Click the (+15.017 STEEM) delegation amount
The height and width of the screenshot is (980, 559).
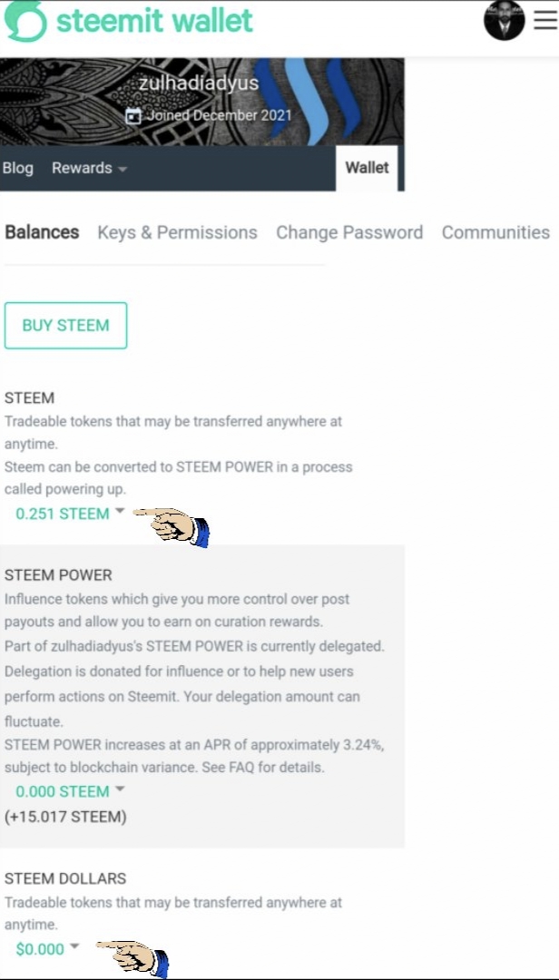click(x=65, y=817)
